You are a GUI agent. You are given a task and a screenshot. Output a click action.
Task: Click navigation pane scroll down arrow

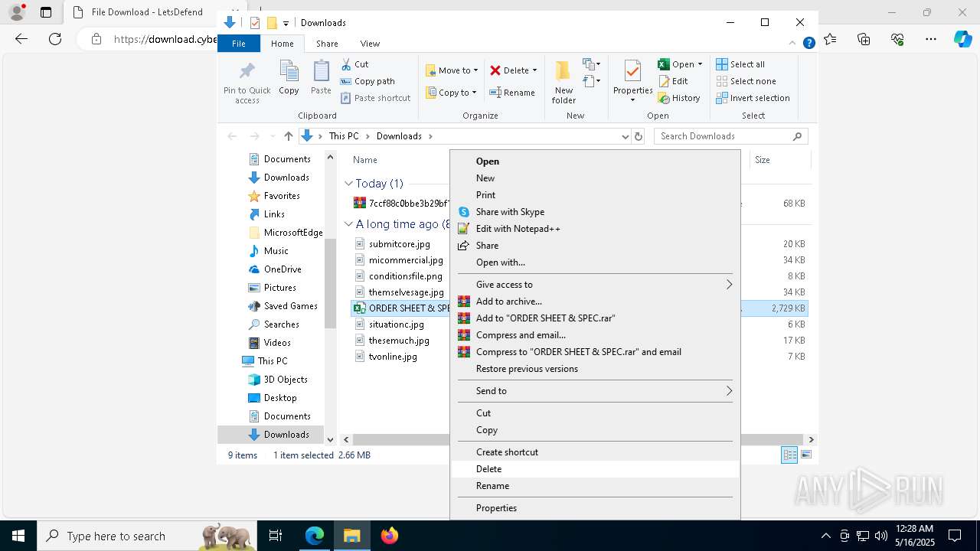tap(331, 439)
